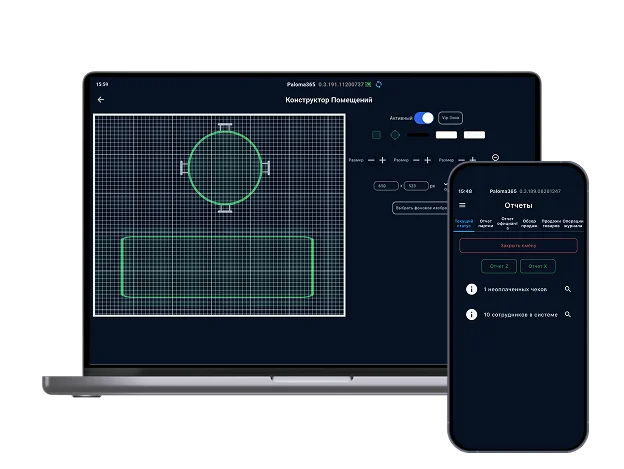
Task: Click the circled minus zoom icon
Action: pyautogui.click(x=496, y=158)
